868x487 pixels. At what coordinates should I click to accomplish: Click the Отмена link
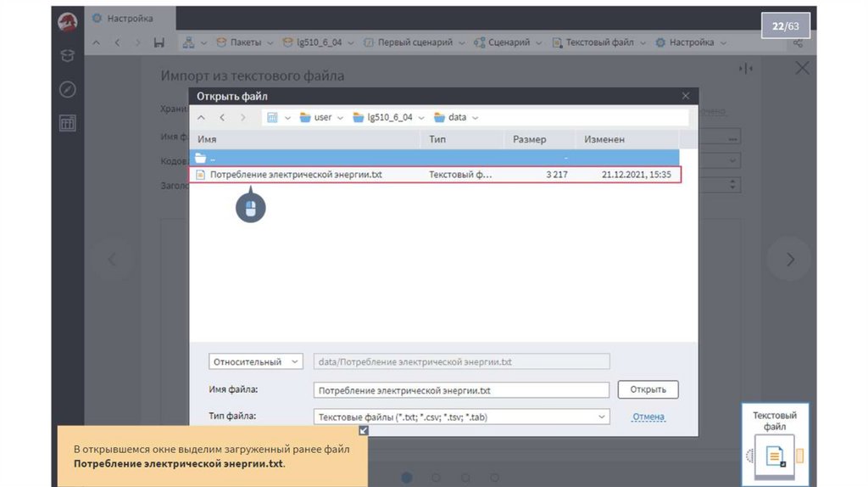coord(648,417)
